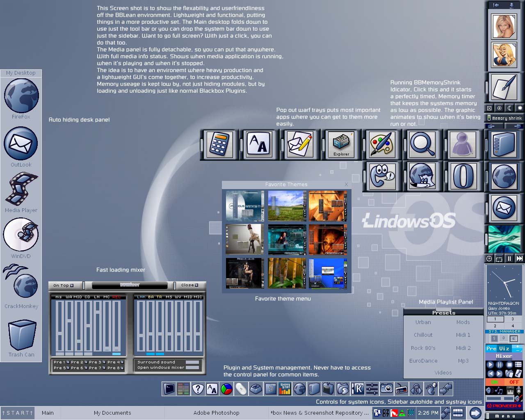Toggle the REC mute button under slider
The width and height of the screenshot is (525, 420).
pos(116,354)
